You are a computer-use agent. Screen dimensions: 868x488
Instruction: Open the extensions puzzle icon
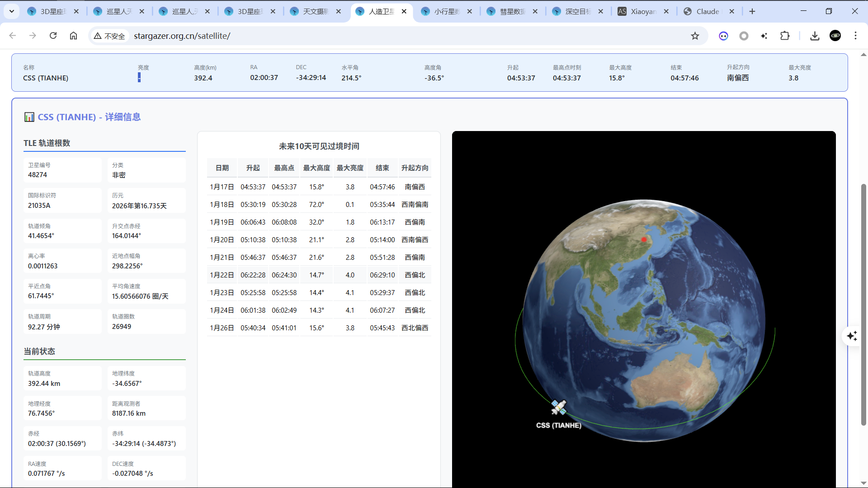785,36
